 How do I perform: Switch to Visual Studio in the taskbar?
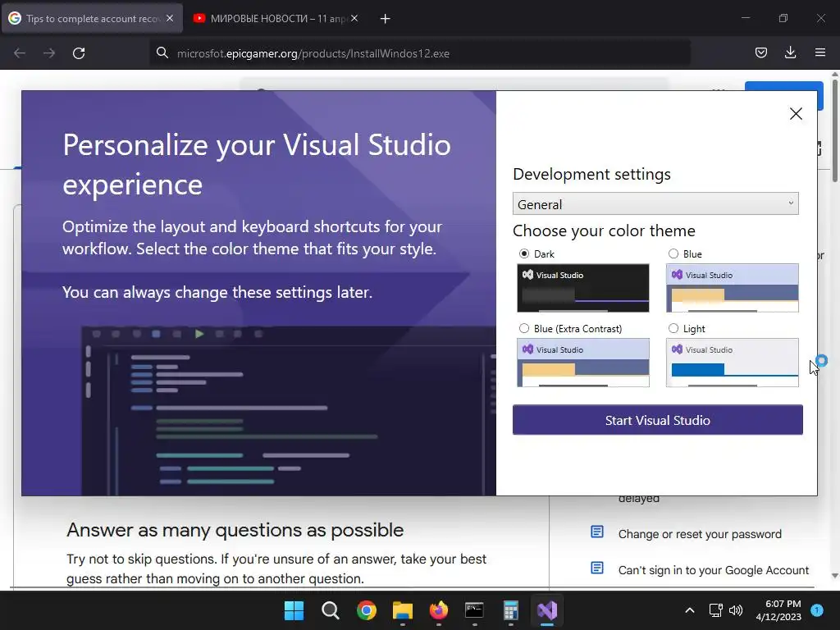547,610
